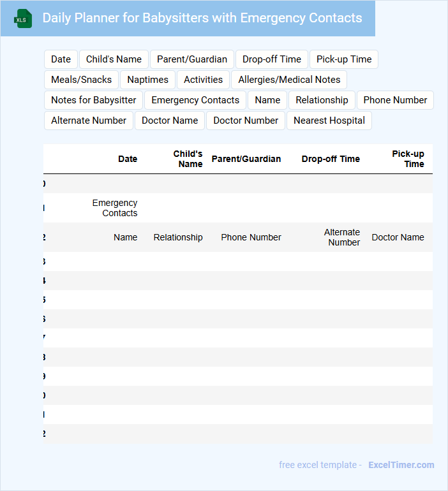Click the Child's Name column header
This screenshot has width=448, height=491.
pos(188,159)
